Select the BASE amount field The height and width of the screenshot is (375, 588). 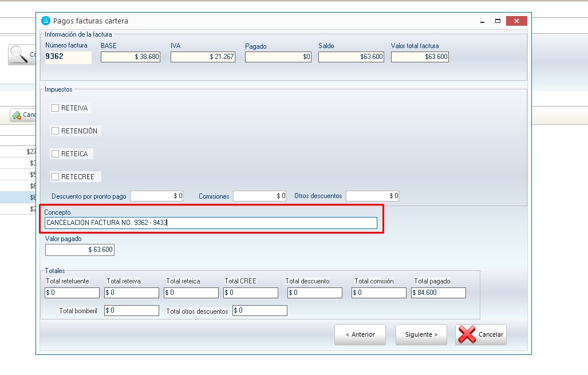(x=130, y=57)
